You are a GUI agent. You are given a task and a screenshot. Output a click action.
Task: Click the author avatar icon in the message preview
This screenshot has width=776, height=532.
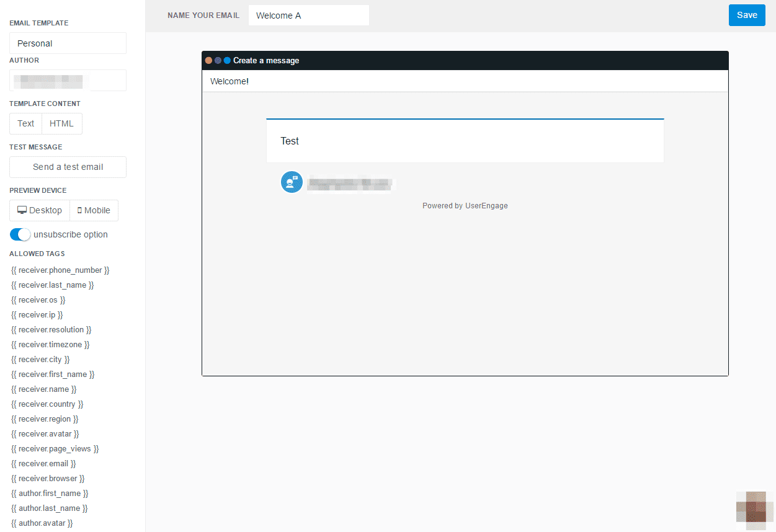click(x=292, y=182)
